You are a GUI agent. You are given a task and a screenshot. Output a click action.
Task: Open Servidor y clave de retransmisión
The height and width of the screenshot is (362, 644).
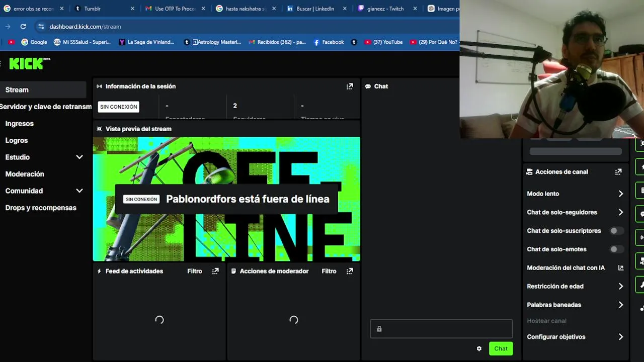point(46,107)
